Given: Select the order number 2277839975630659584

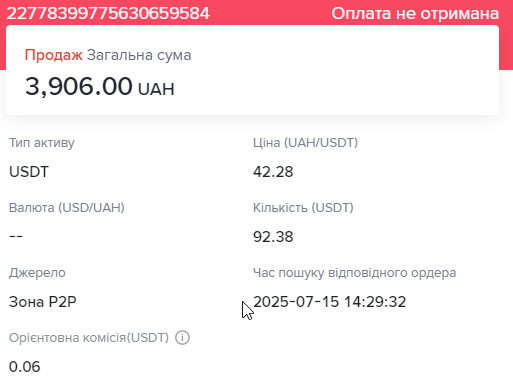Looking at the screenshot, I should [108, 13].
